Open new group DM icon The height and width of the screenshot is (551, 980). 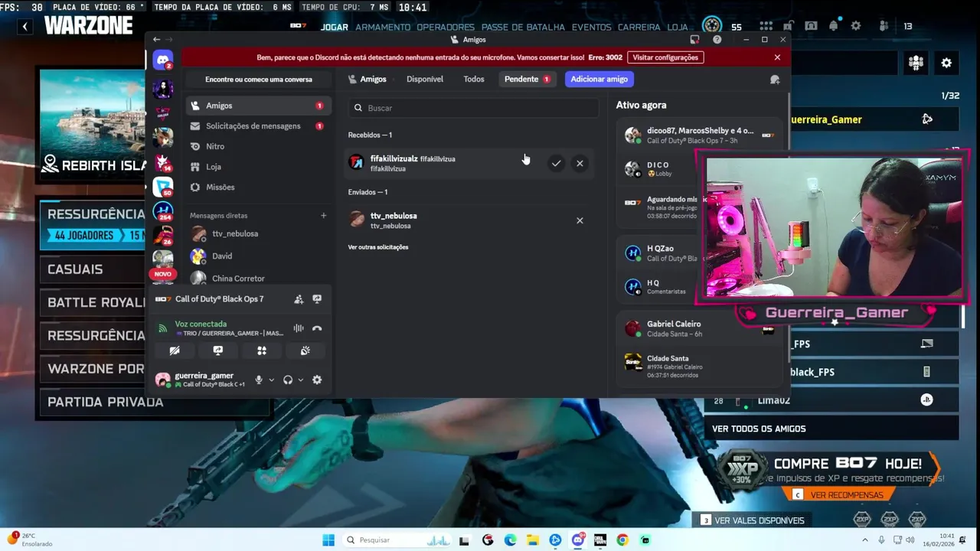coord(775,80)
